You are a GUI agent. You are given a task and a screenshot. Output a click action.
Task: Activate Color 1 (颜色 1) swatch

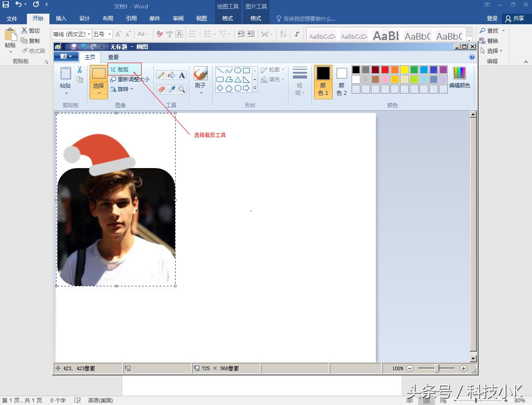(323, 82)
